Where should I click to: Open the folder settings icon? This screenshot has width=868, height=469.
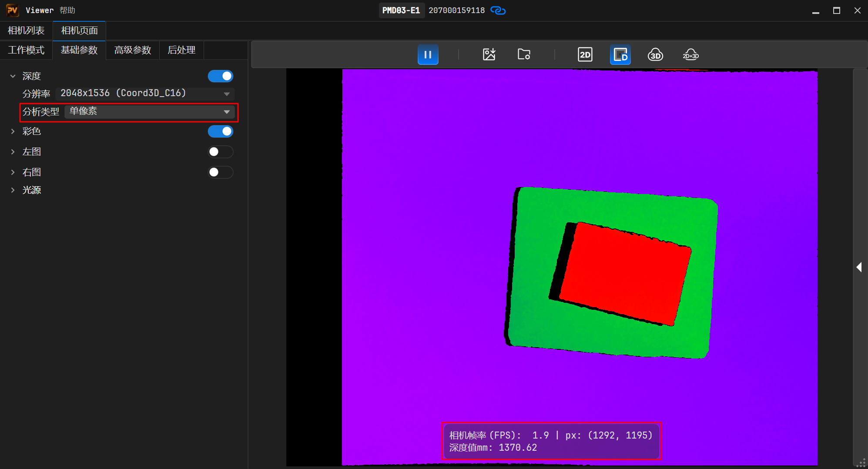click(x=524, y=55)
